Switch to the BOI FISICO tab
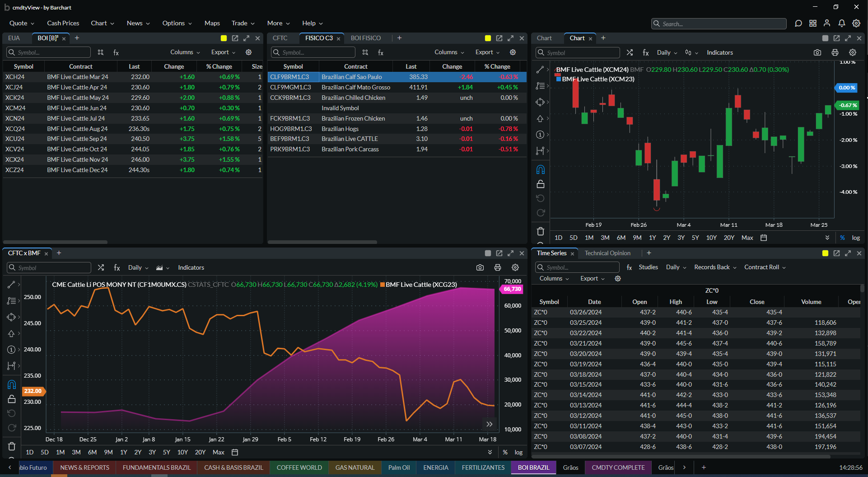 366,38
